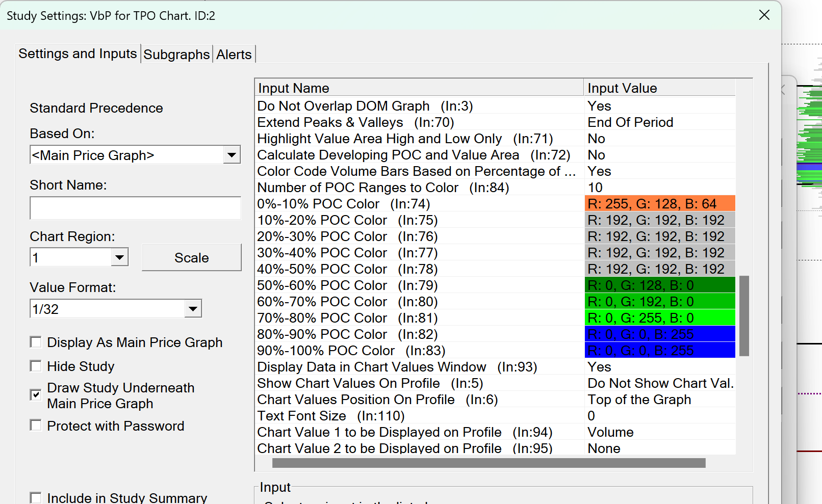Enable Protect with Password checkbox
Image resolution: width=822 pixels, height=504 pixels.
point(36,426)
